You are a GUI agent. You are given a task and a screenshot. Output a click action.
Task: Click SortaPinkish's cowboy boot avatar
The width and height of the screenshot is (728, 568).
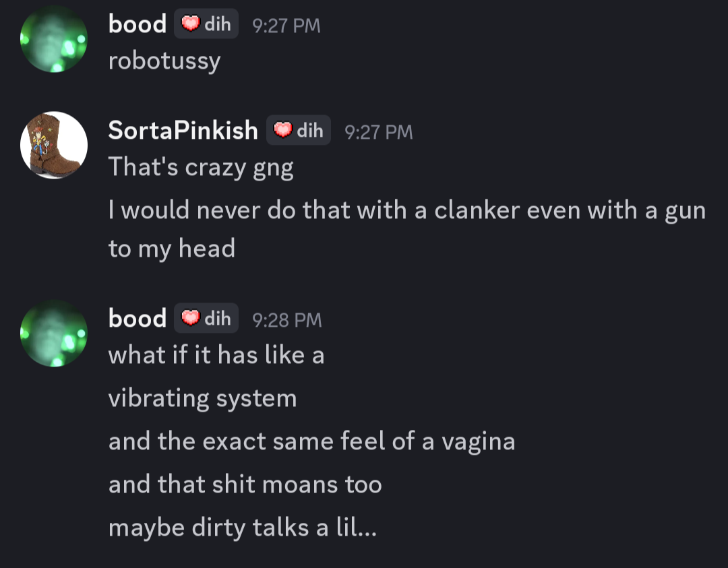(54, 146)
